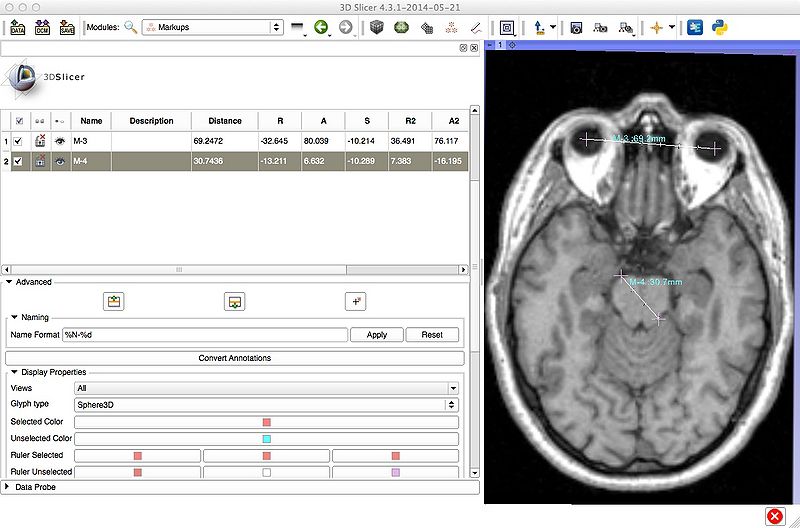
Task: Click the module search magnifier icon
Action: pos(130,28)
